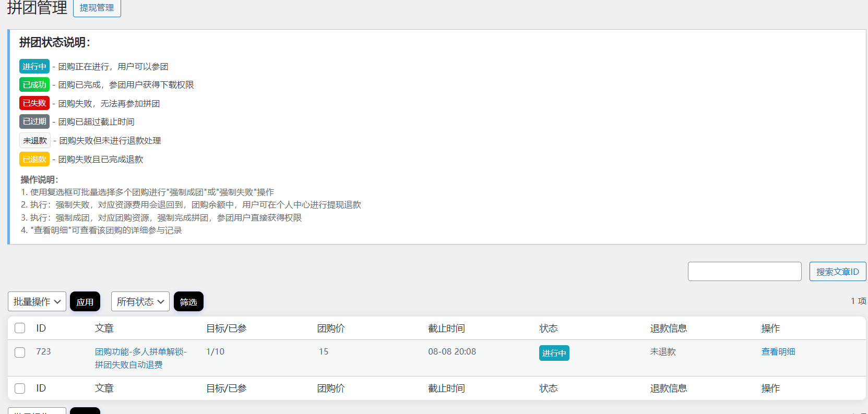Screen dimensions: 868x414
Task: Click the 未退款 legend badge
Action: (35, 140)
